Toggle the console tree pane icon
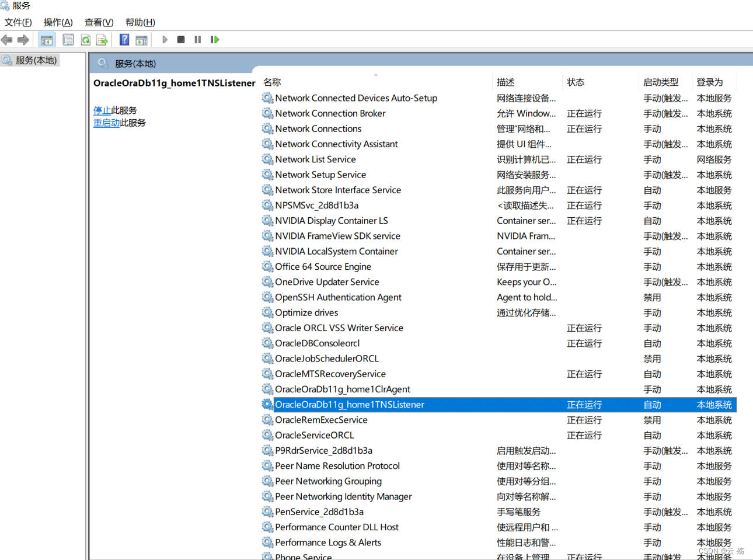Viewport: 753px width, 560px height. pyautogui.click(x=47, y=40)
